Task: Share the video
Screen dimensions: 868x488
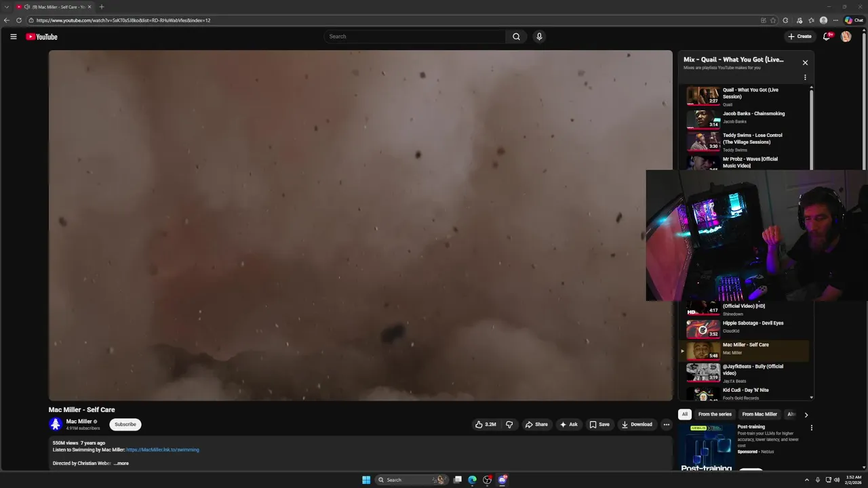Action: 536,424
